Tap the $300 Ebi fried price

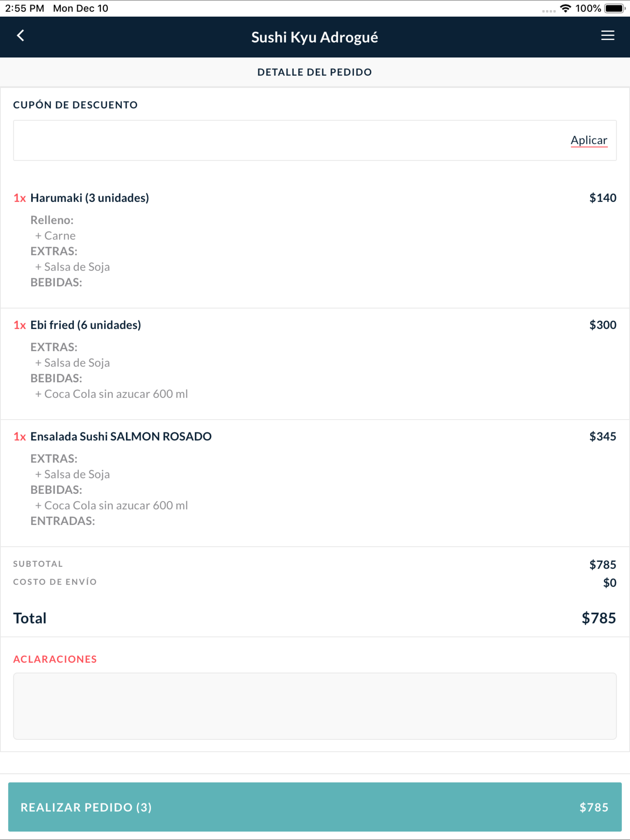(x=603, y=325)
